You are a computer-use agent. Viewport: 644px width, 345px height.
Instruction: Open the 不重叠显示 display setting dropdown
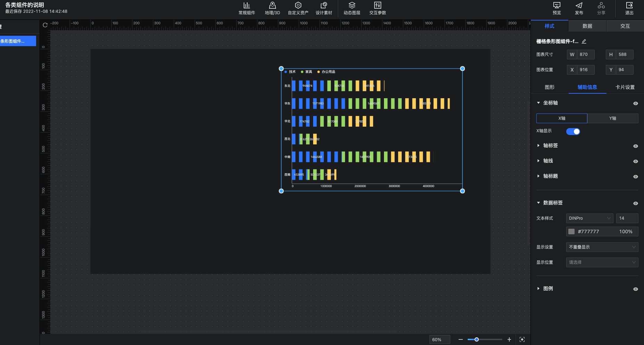click(602, 247)
